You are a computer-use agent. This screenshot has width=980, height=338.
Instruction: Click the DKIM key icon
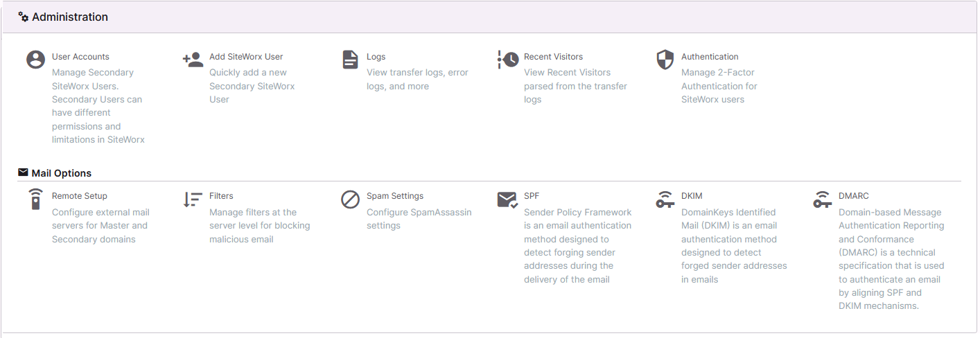[x=665, y=199]
